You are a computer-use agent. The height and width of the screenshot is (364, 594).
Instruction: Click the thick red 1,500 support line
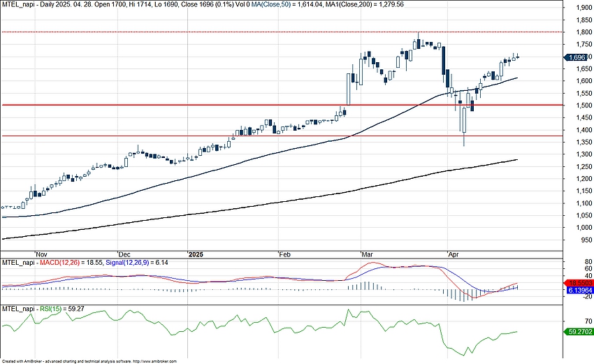[x=282, y=105]
